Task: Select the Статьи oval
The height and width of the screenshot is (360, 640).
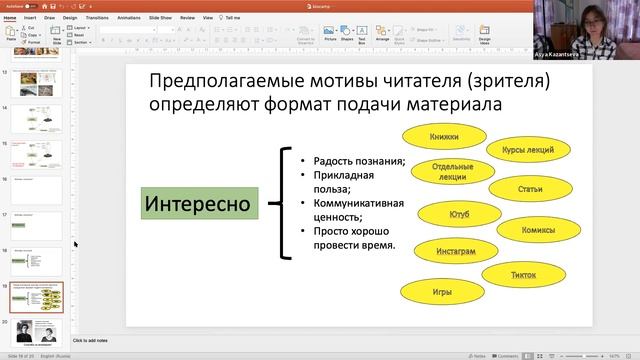Action: 530,189
